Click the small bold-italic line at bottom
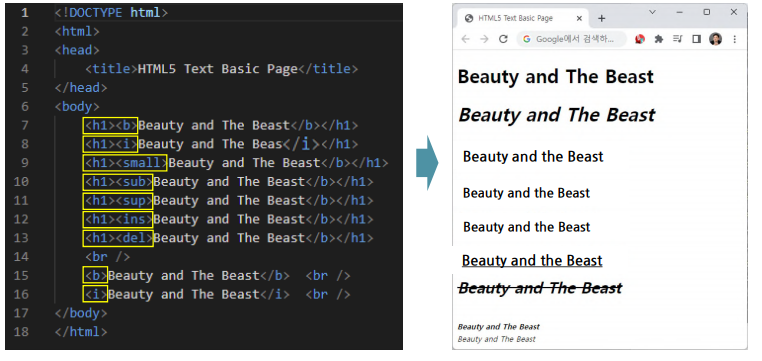Screen dimensions: 762x361 pos(499,327)
